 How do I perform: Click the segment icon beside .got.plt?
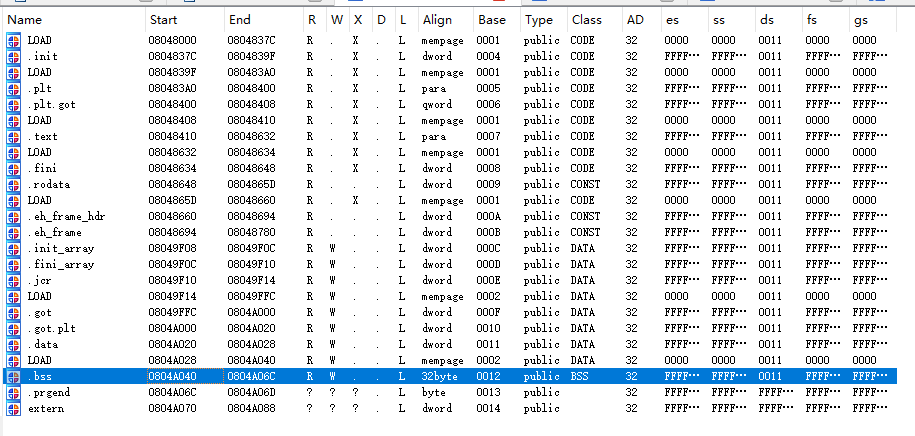click(x=13, y=328)
